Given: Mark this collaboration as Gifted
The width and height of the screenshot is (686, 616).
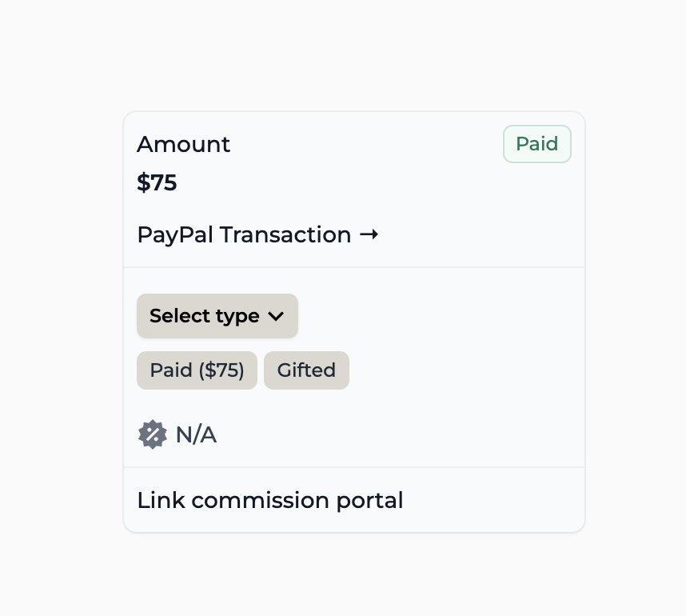Looking at the screenshot, I should 306,370.
